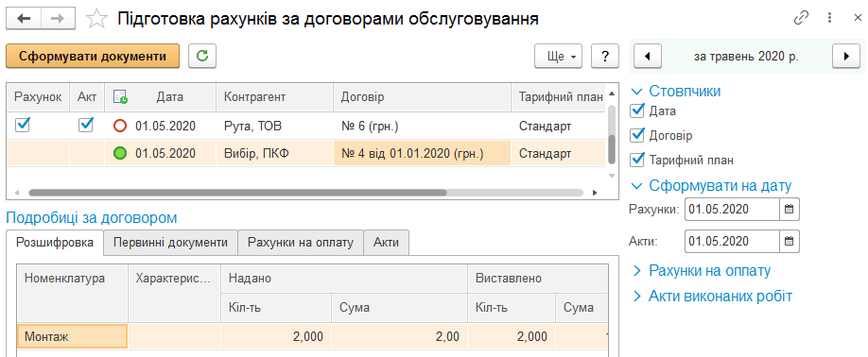Screen dimensions: 868x357
Task: Open calendar picker for Рахунки date
Action: [x=790, y=210]
